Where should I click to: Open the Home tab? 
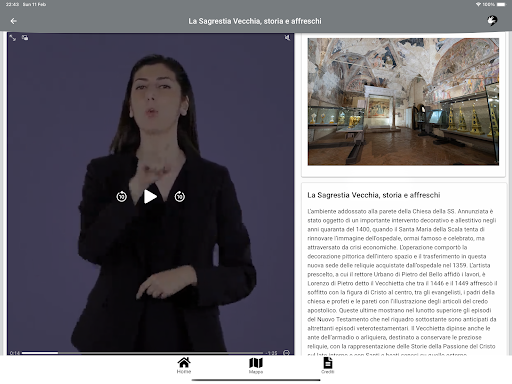184,365
